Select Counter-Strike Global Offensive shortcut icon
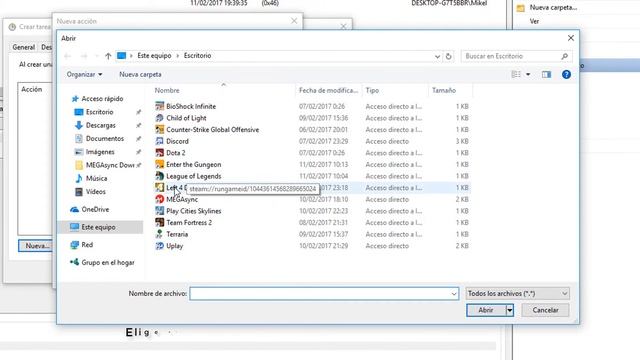The image size is (640, 360). tap(160, 129)
